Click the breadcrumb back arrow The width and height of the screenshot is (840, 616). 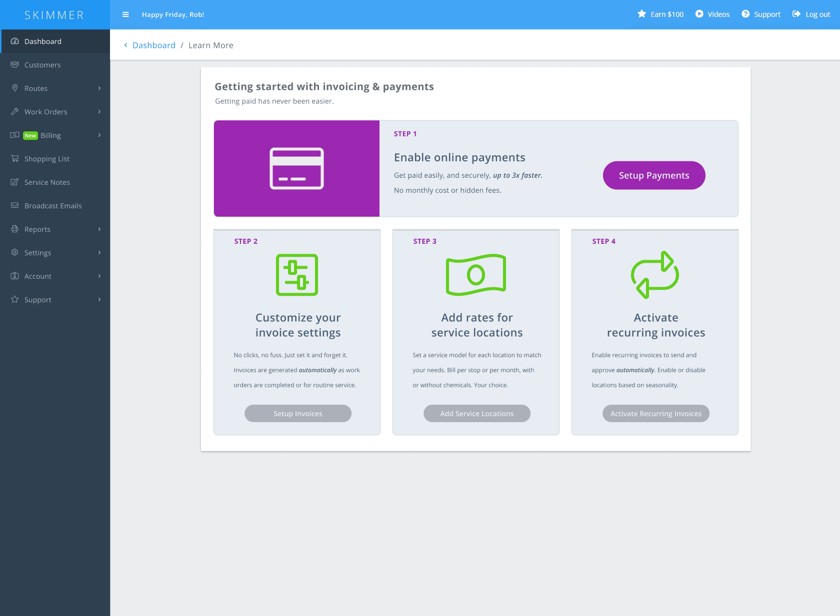click(125, 45)
